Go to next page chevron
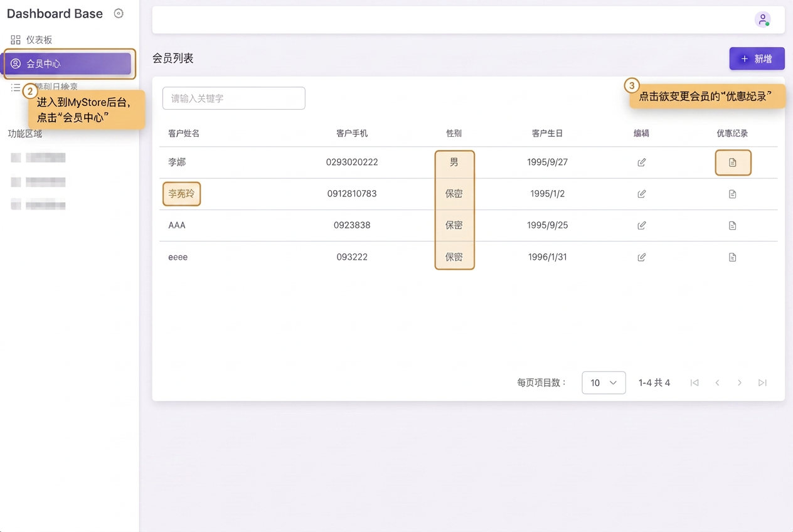The height and width of the screenshot is (532, 793). click(x=740, y=383)
